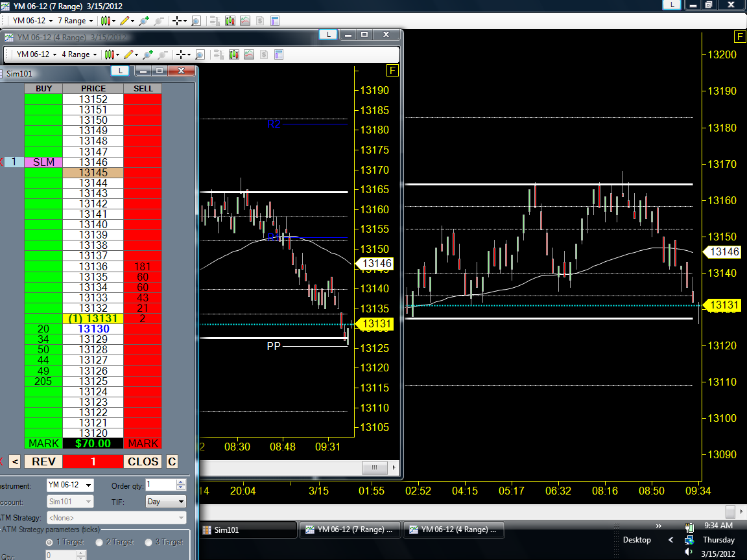The height and width of the screenshot is (560, 747).
Task: Select the pencil draw tool in 7 Range toolbar
Action: coord(124,21)
